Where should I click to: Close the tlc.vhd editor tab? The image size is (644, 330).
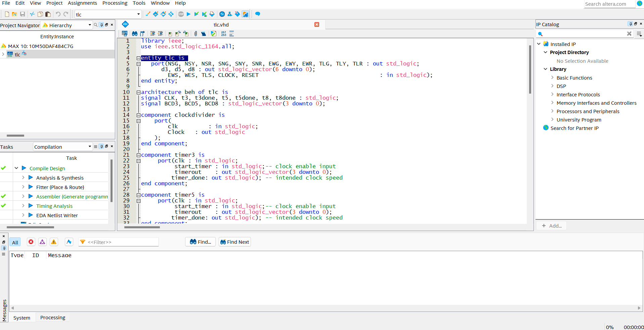pyautogui.click(x=317, y=25)
